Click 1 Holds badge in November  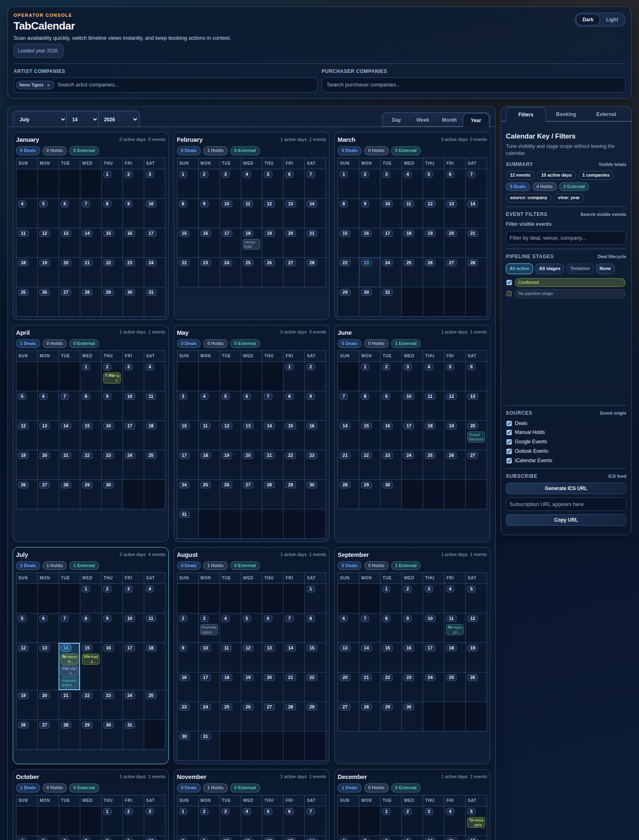pos(215,788)
